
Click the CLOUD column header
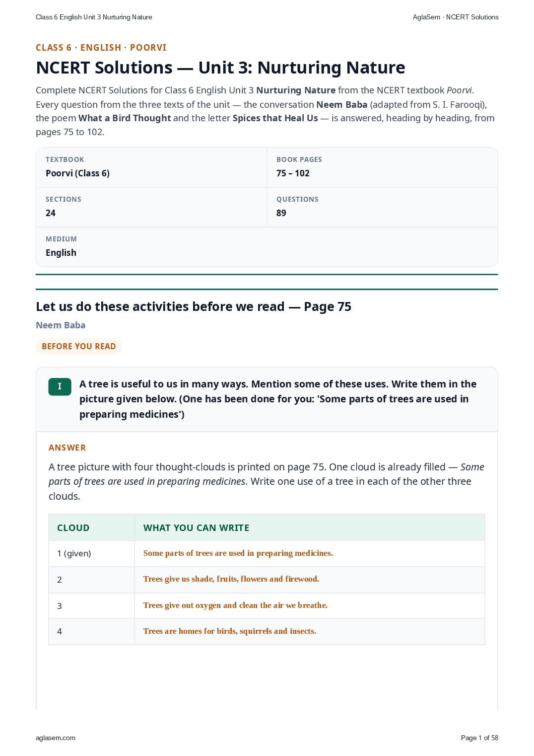pos(73,528)
